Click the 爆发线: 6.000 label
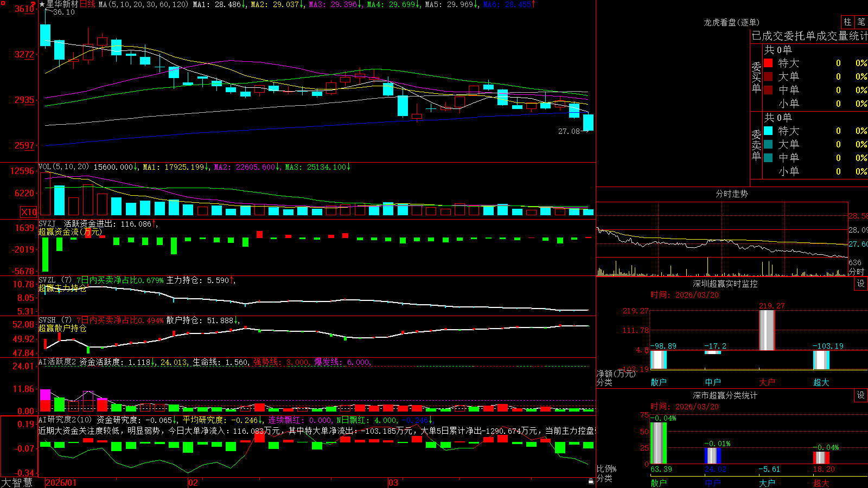This screenshot has height=488, width=868. tap(342, 362)
